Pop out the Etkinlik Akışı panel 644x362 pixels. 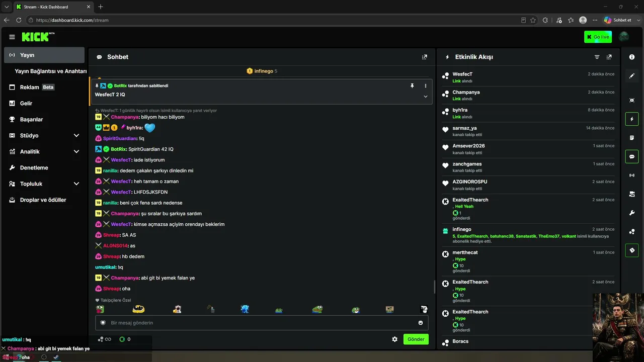[609, 57]
